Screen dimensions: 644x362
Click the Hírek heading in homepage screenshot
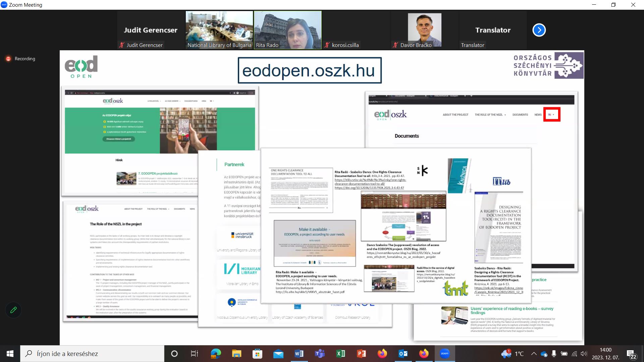(119, 160)
